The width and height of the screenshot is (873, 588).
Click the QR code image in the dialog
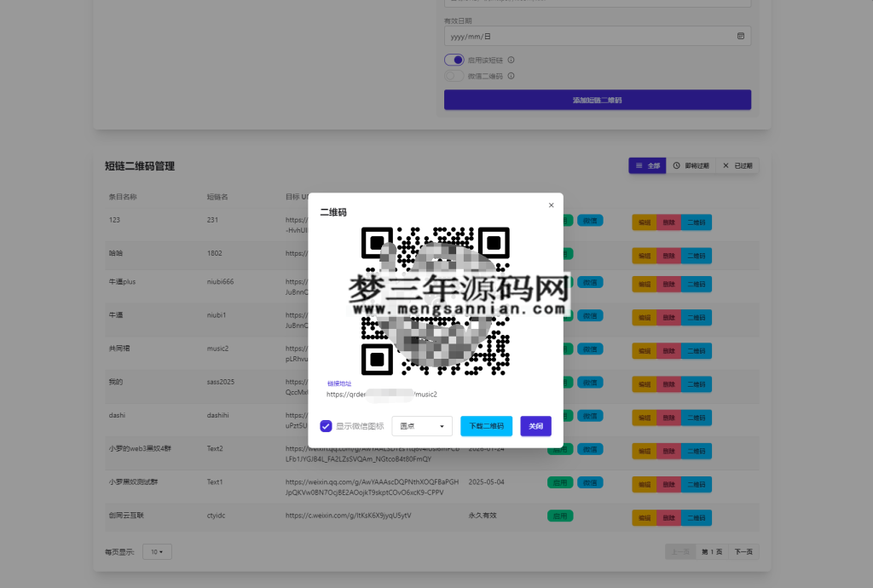point(436,301)
